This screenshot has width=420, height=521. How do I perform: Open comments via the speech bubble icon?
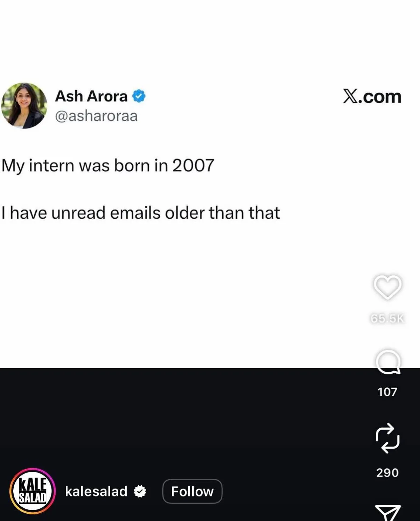click(x=388, y=362)
